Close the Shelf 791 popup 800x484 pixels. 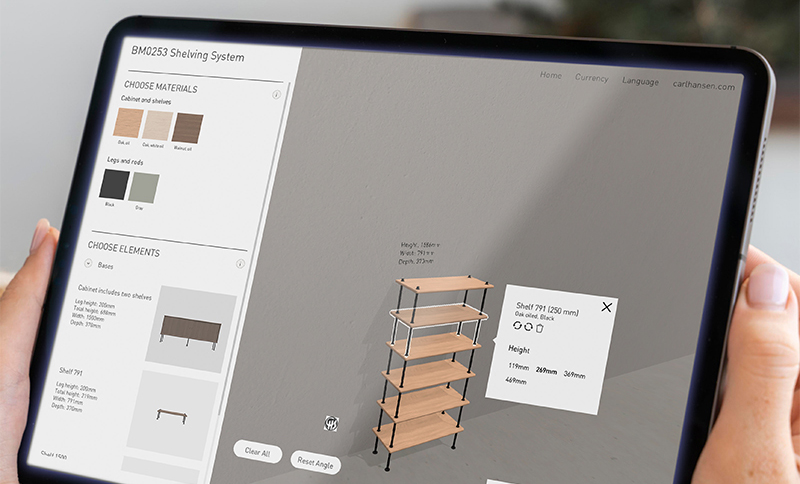[x=606, y=307]
